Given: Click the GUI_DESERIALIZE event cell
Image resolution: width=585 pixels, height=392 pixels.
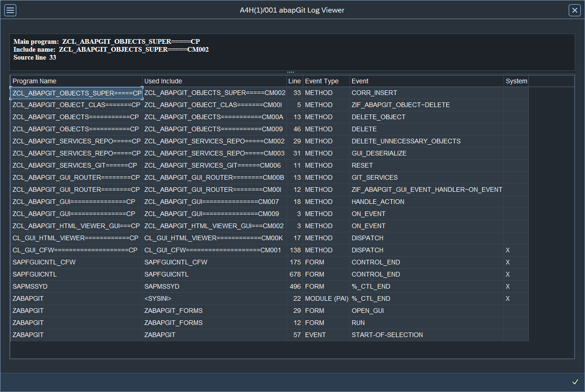Looking at the screenshot, I should click(427, 153).
